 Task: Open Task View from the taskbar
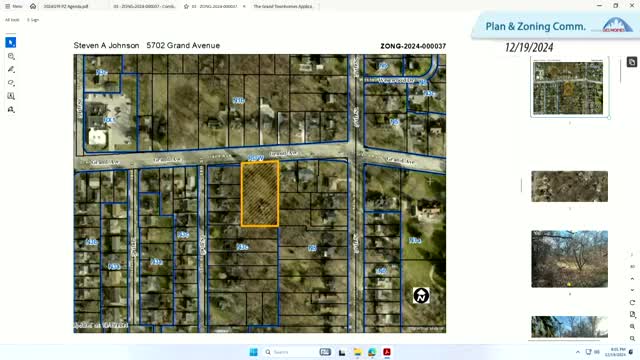coord(325,352)
